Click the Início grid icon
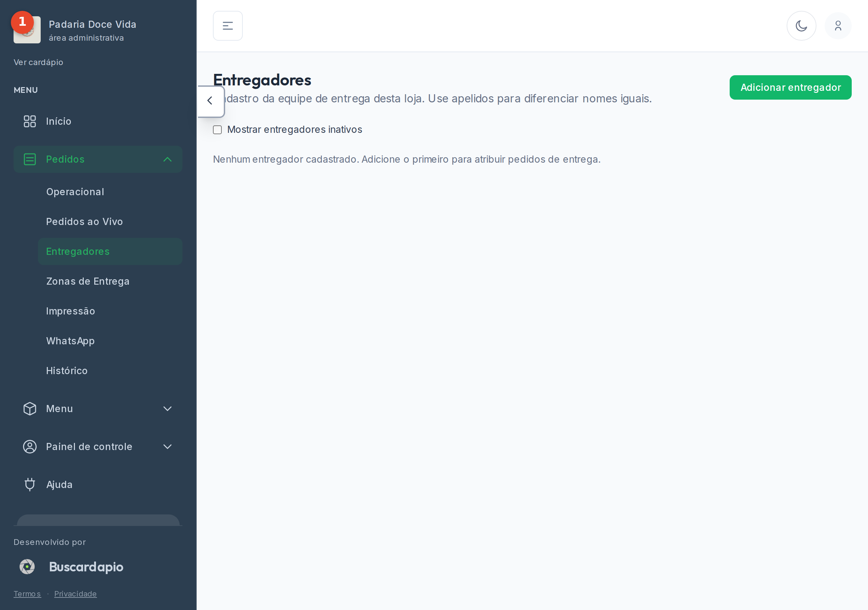868x610 pixels. (30, 121)
